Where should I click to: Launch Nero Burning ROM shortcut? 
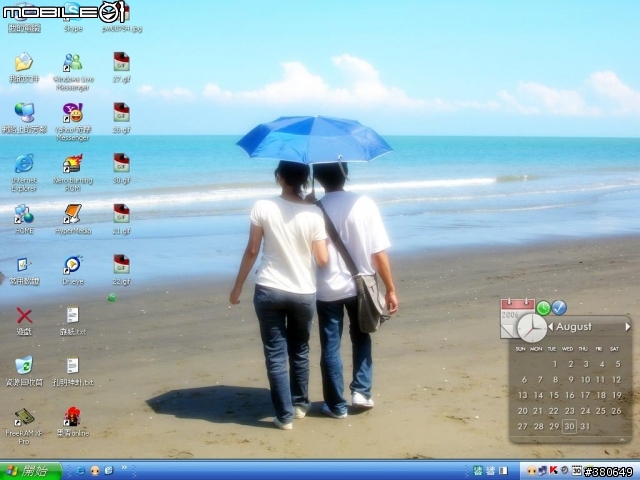coord(73,163)
